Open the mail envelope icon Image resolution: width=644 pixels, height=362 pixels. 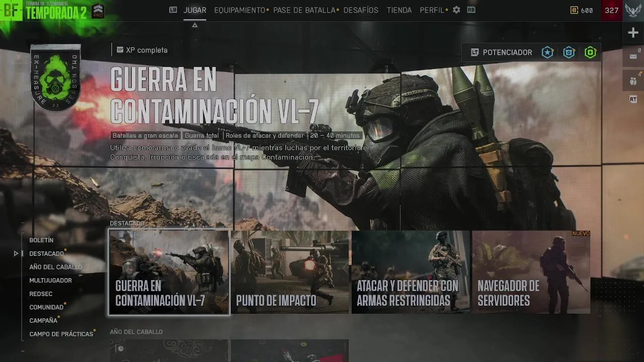pyautogui.click(x=633, y=56)
